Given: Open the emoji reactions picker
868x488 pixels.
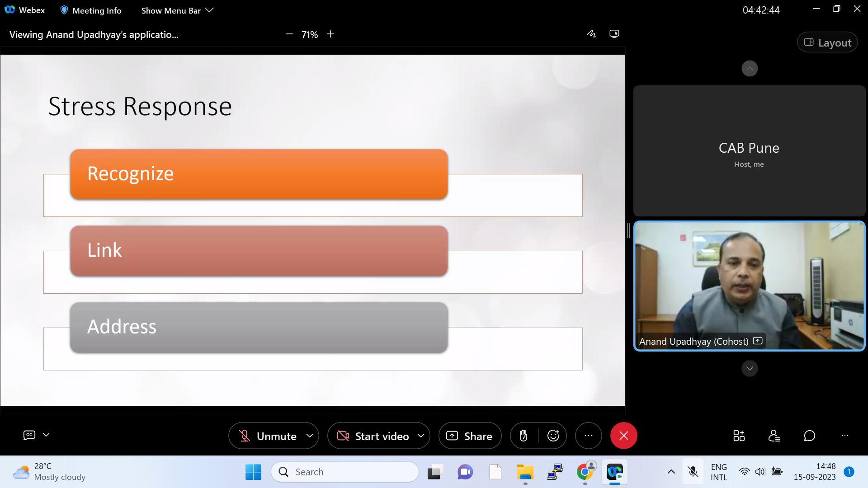Looking at the screenshot, I should point(553,436).
